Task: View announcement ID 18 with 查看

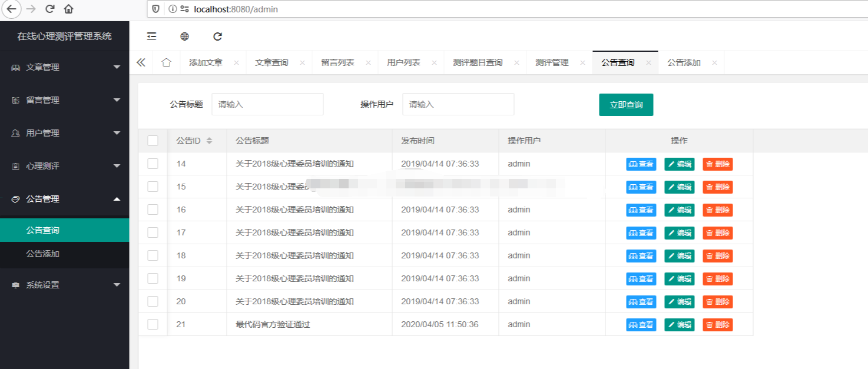Action: 641,256
